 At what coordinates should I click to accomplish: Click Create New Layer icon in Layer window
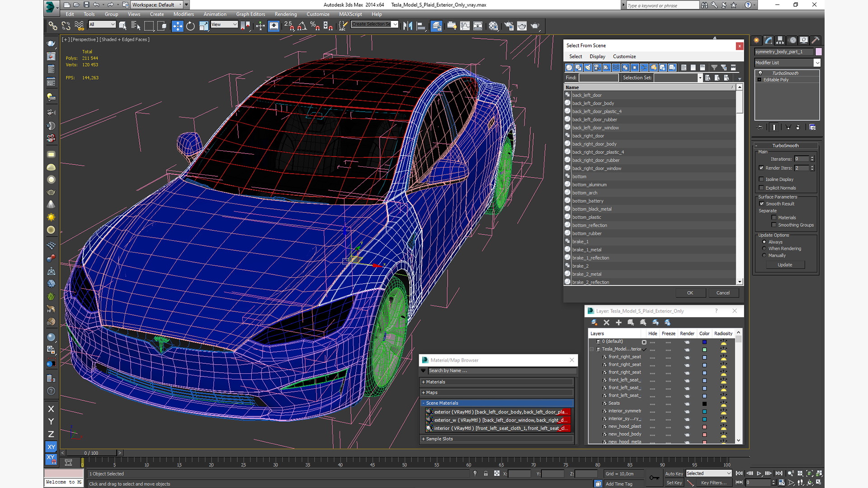(594, 323)
